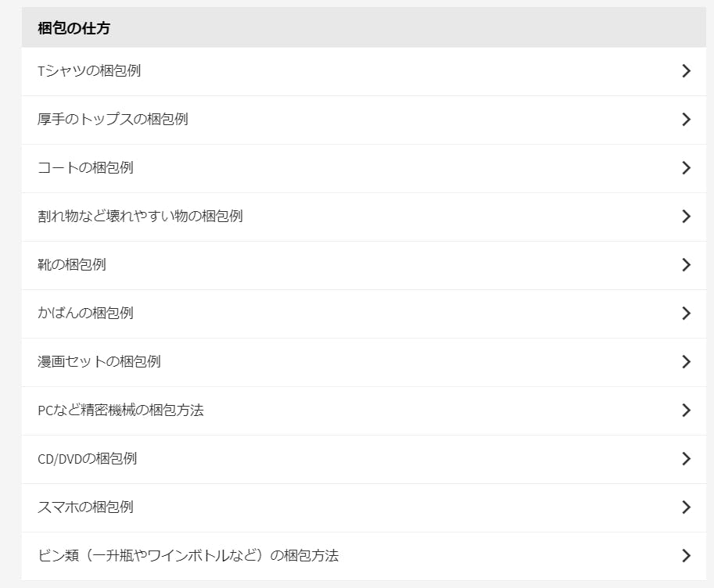Open the Tシャツの梱包例 link

click(89, 71)
